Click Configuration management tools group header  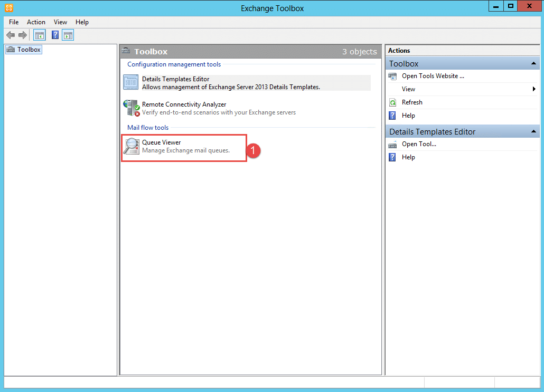[174, 64]
